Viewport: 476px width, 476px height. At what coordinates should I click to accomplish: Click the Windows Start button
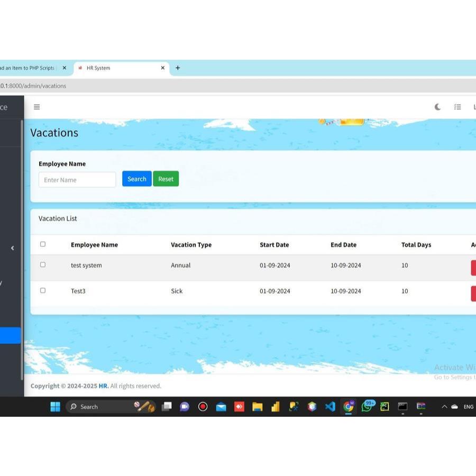55,407
